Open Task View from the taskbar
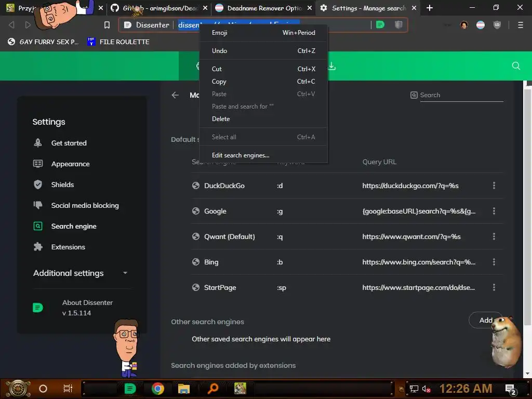532x399 pixels. click(68, 389)
